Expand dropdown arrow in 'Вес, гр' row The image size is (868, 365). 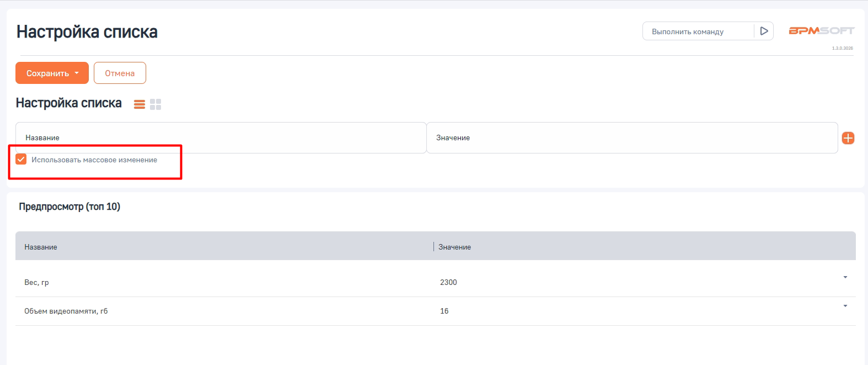[x=845, y=277]
